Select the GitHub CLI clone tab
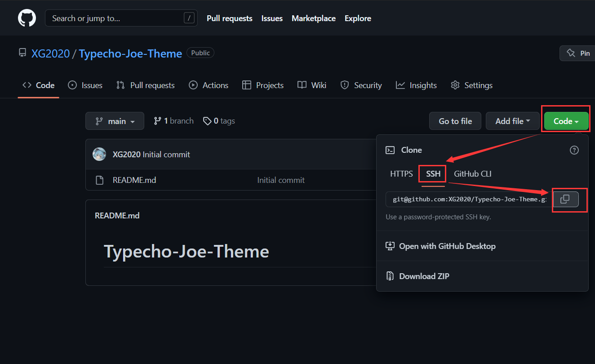Viewport: 595px width, 364px height. pyautogui.click(x=473, y=173)
